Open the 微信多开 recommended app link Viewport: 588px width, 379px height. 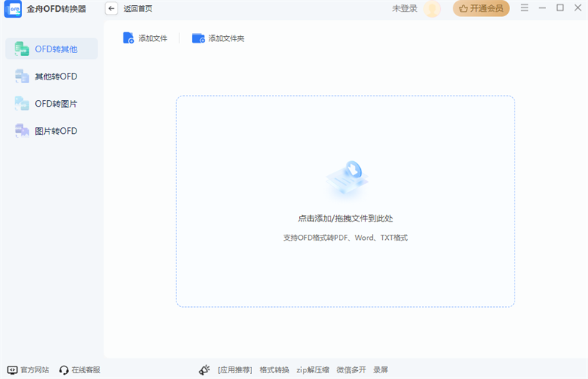(x=351, y=370)
